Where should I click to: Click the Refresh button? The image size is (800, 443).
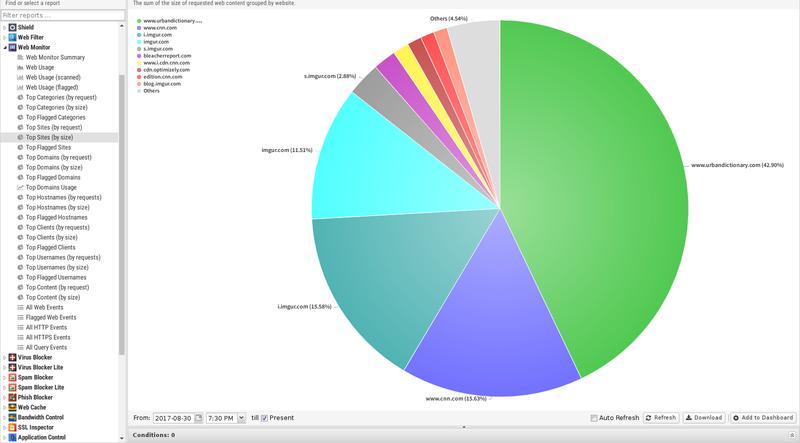[x=660, y=417]
